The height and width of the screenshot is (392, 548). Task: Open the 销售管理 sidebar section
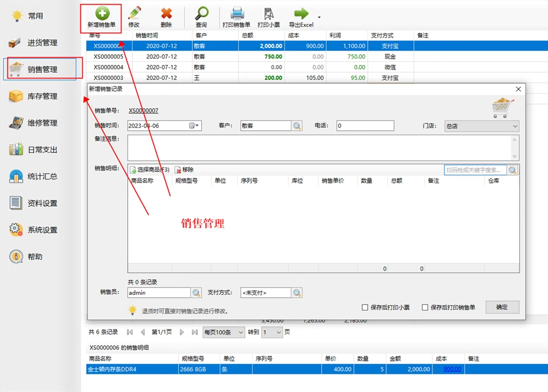click(x=40, y=69)
